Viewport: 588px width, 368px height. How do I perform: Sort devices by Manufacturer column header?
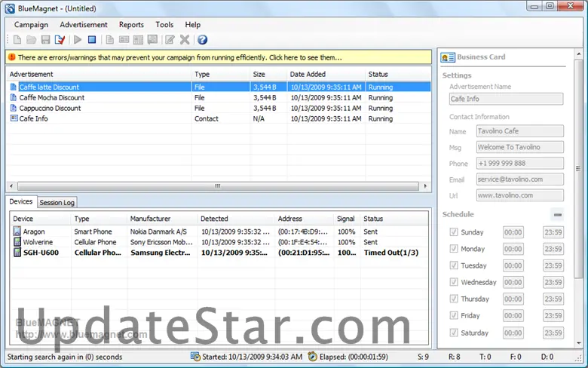tap(162, 219)
